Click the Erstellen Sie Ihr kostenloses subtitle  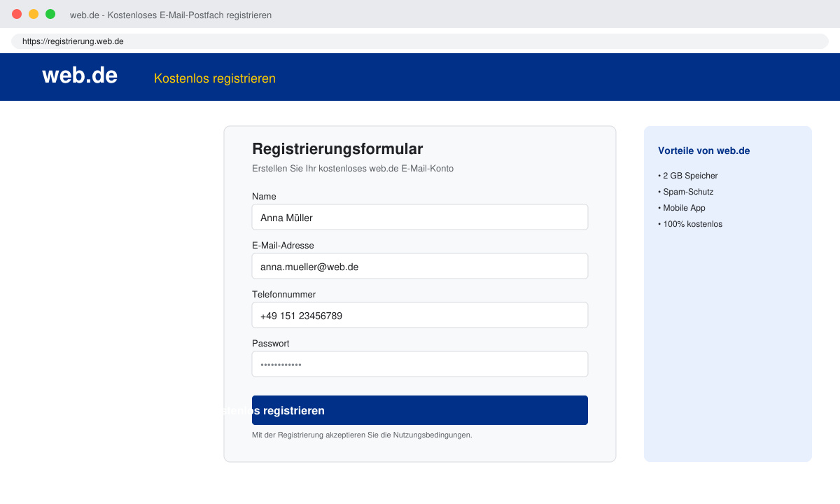pyautogui.click(x=353, y=169)
